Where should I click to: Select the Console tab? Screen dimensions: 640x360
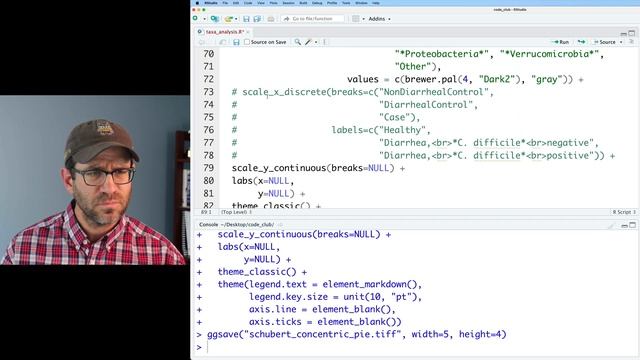209,224
